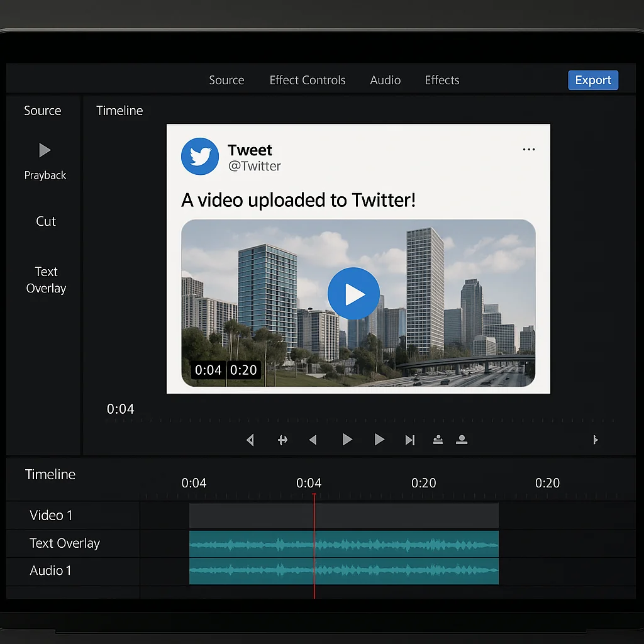The image size is (644, 644).
Task: Click the Tweet account name
Action: [x=250, y=150]
